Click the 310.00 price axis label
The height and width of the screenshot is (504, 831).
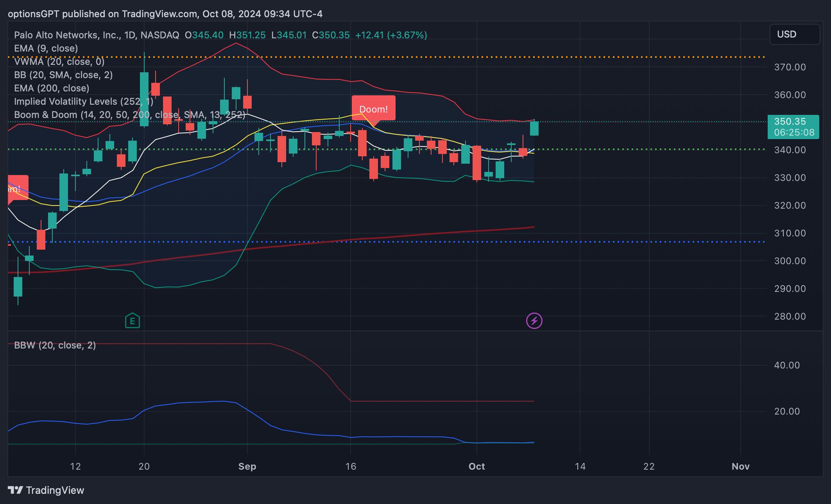(x=790, y=233)
